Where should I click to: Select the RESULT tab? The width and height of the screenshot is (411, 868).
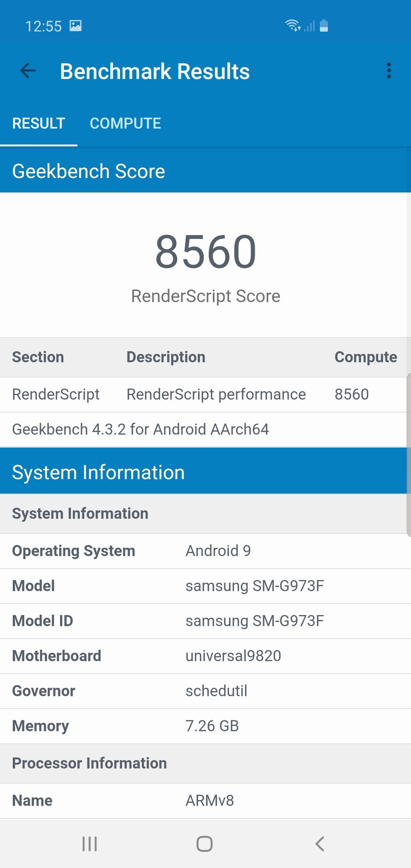click(39, 123)
